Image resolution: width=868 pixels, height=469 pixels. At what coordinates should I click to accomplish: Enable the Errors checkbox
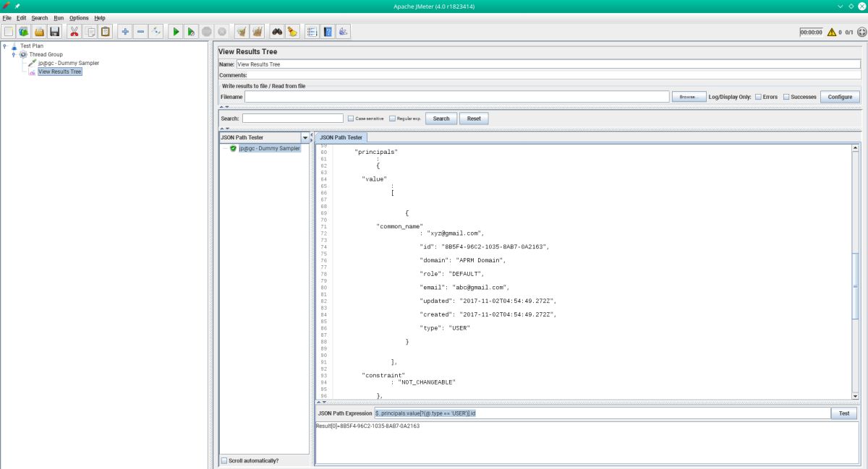click(x=759, y=97)
